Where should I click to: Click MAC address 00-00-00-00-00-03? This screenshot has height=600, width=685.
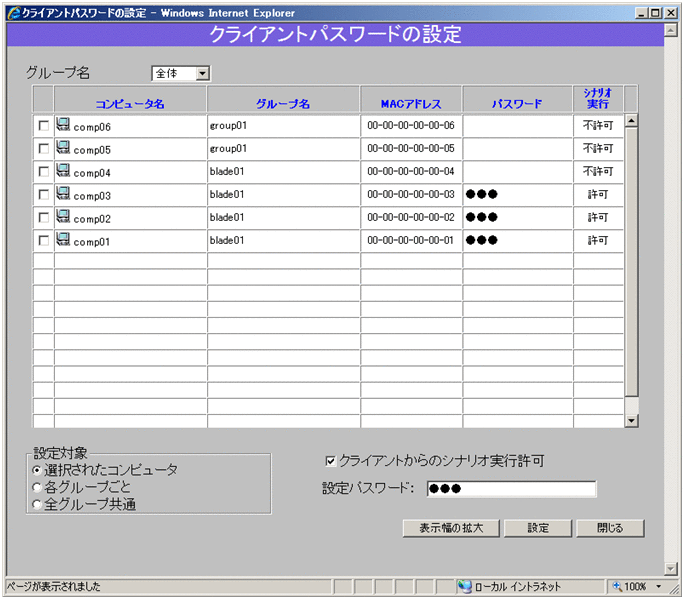click(x=411, y=194)
